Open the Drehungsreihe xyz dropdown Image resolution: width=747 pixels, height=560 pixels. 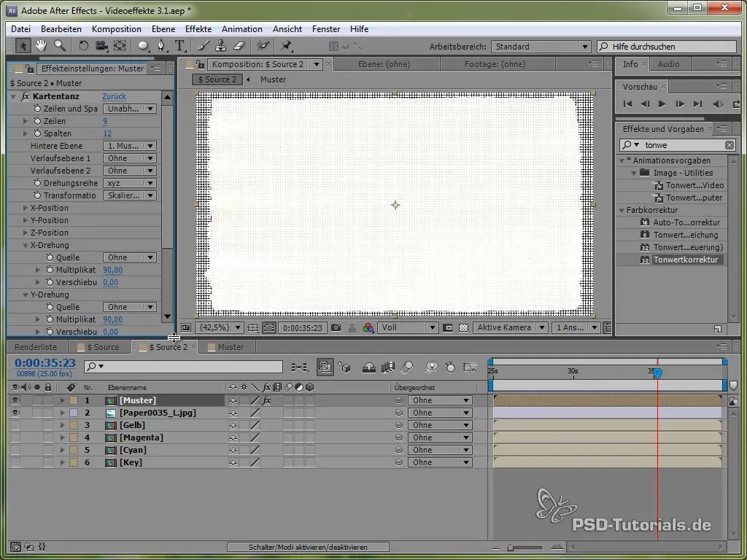pos(130,183)
